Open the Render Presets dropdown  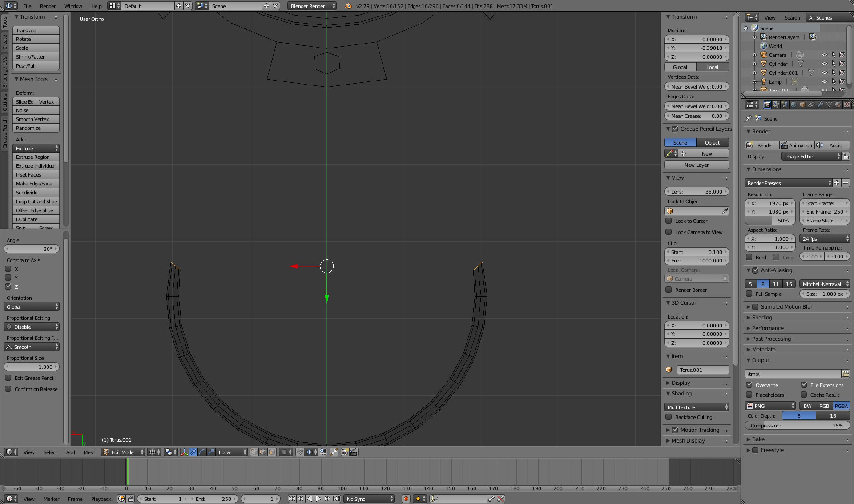(788, 183)
